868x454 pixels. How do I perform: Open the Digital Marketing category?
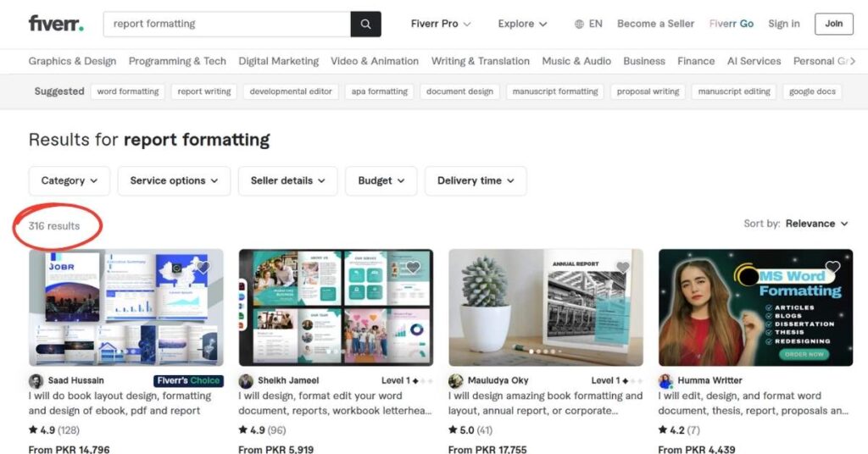click(x=278, y=61)
